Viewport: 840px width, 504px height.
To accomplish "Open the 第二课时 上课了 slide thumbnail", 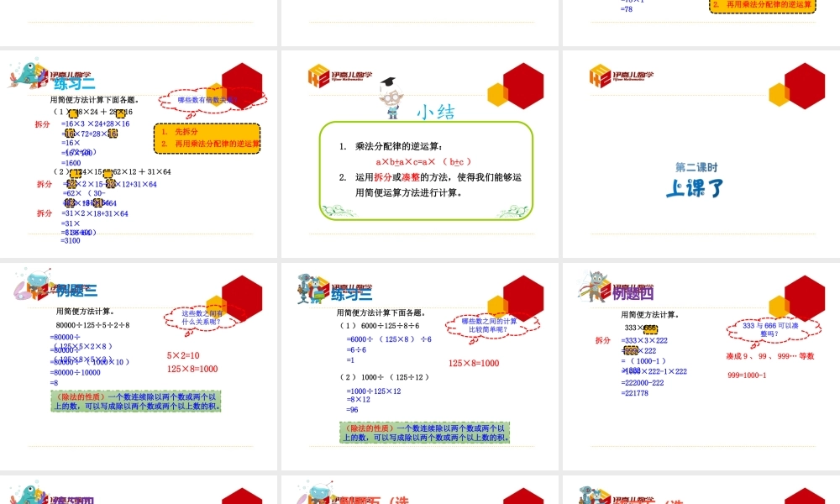I will pyautogui.click(x=701, y=153).
